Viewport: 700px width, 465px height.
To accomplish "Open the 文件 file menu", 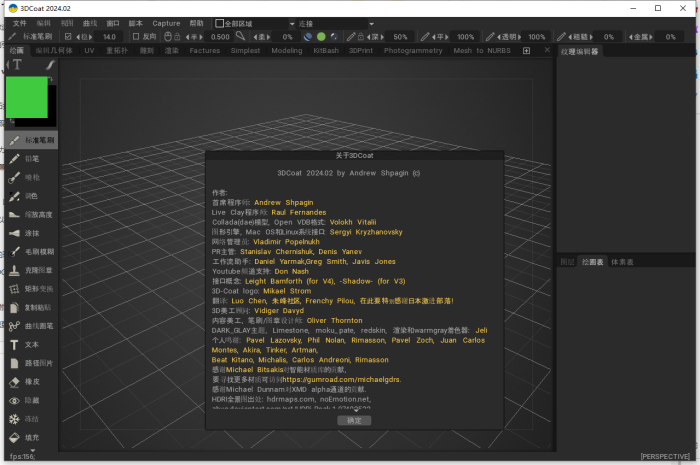I will coord(20,23).
